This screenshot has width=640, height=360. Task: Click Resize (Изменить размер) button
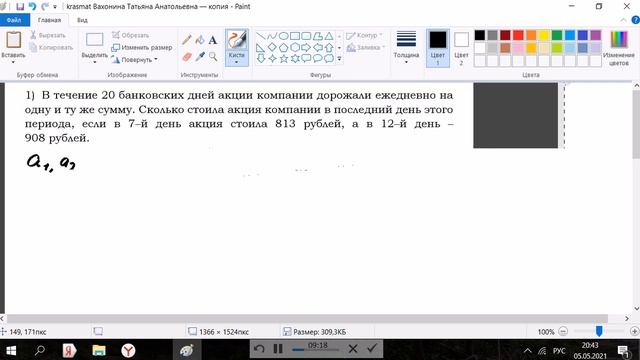[x=142, y=47]
